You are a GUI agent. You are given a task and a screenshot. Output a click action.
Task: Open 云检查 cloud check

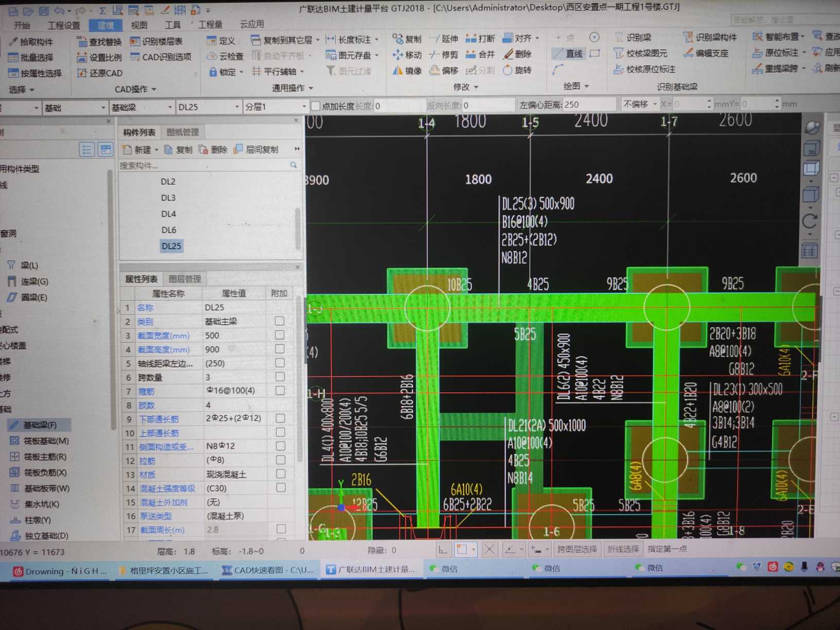click(x=225, y=56)
